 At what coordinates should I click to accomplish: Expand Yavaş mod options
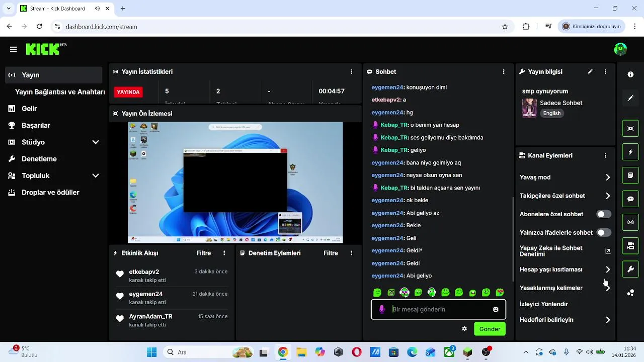coord(608,177)
